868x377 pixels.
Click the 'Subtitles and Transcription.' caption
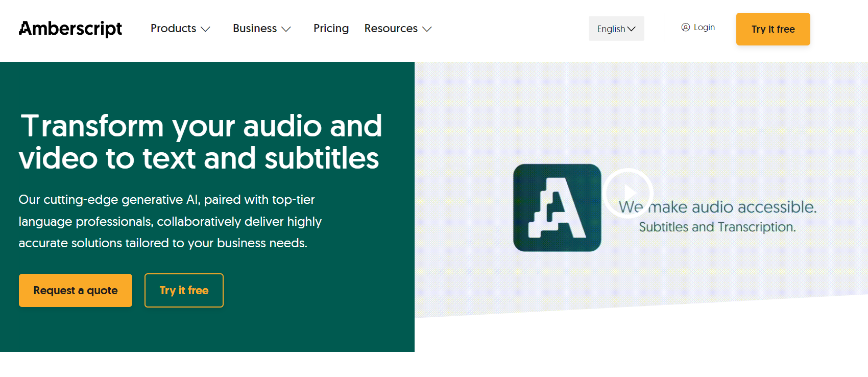point(717,227)
